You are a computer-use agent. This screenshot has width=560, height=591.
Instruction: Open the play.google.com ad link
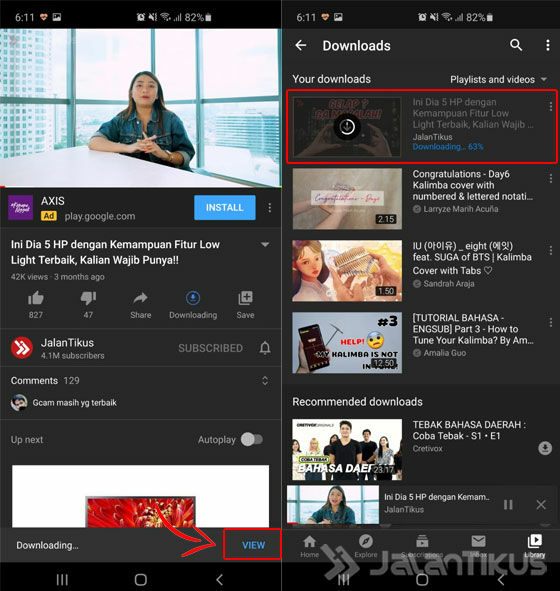tap(99, 216)
